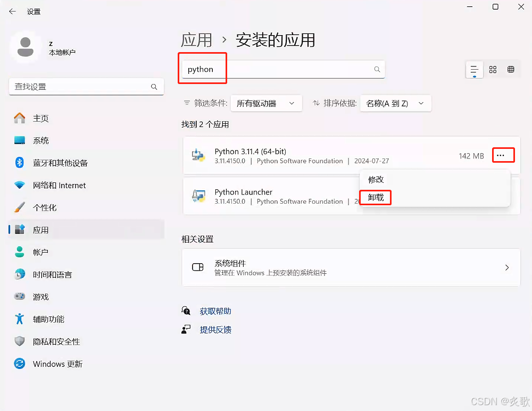532x411 pixels.
Task: Switch to table view layout icon
Action: tap(511, 70)
